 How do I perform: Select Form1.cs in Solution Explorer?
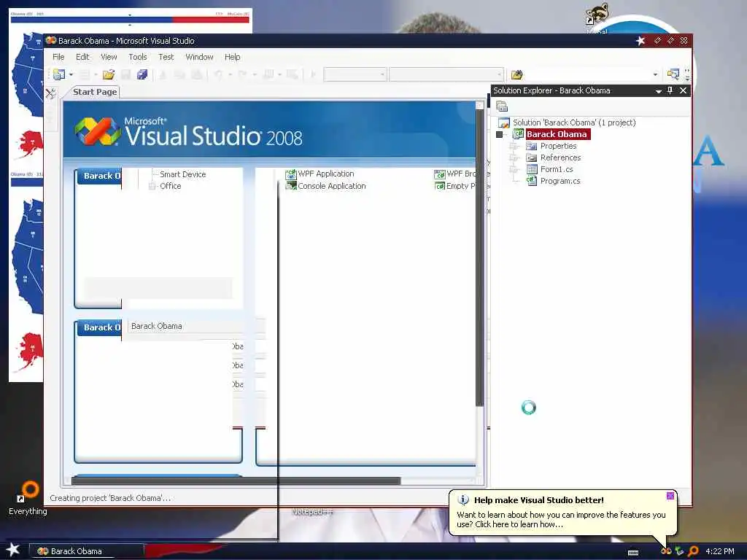tap(557, 169)
